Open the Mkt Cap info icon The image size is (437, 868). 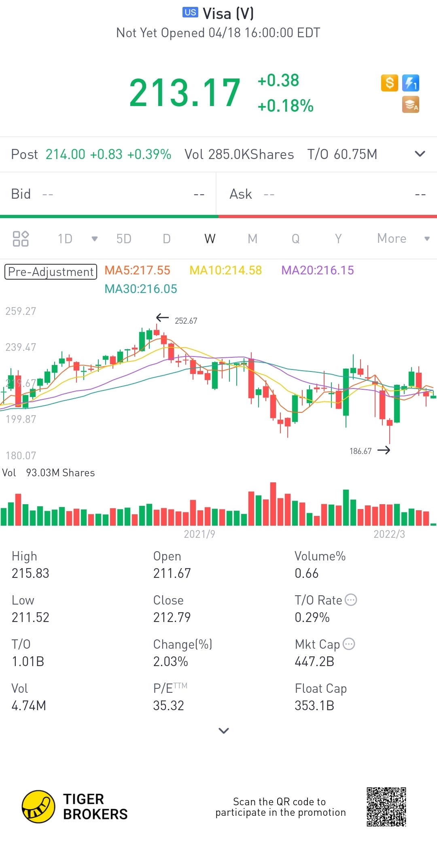click(349, 644)
